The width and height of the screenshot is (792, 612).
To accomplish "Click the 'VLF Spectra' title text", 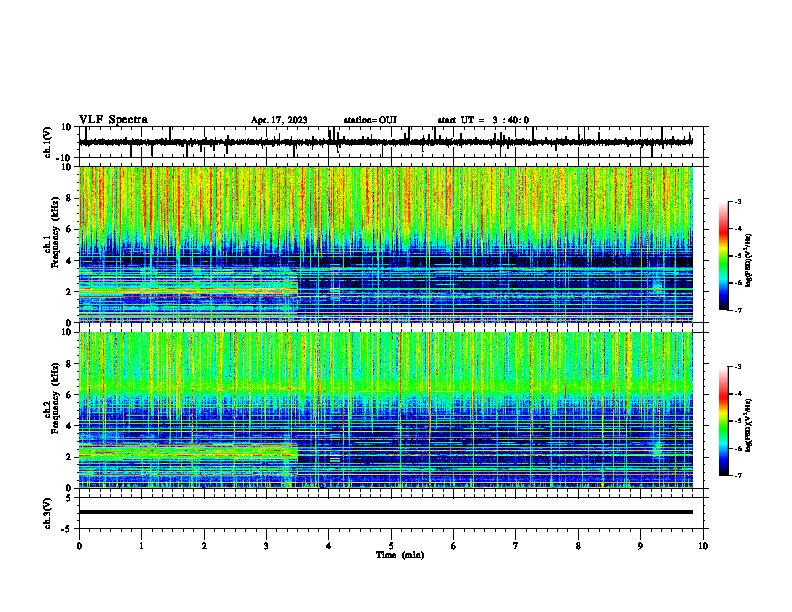I will pyautogui.click(x=113, y=120).
